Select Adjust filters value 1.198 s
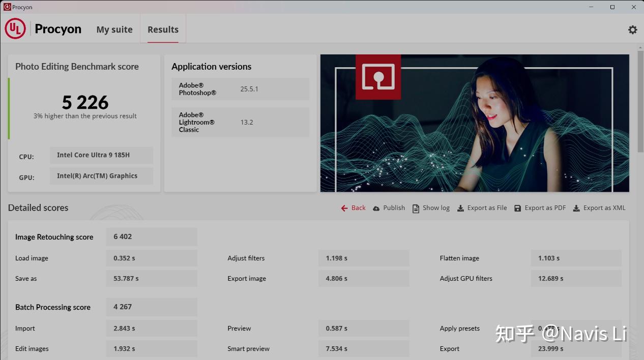The image size is (644, 360). point(364,258)
